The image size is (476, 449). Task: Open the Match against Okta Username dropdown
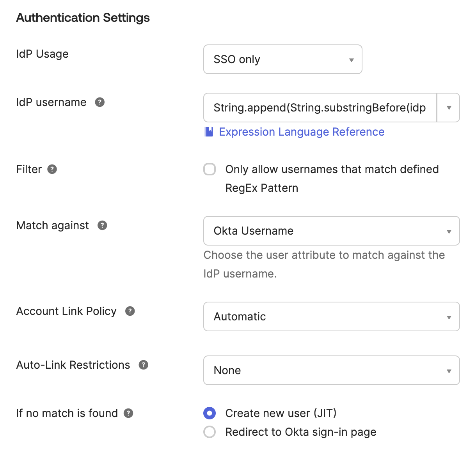[x=331, y=231]
